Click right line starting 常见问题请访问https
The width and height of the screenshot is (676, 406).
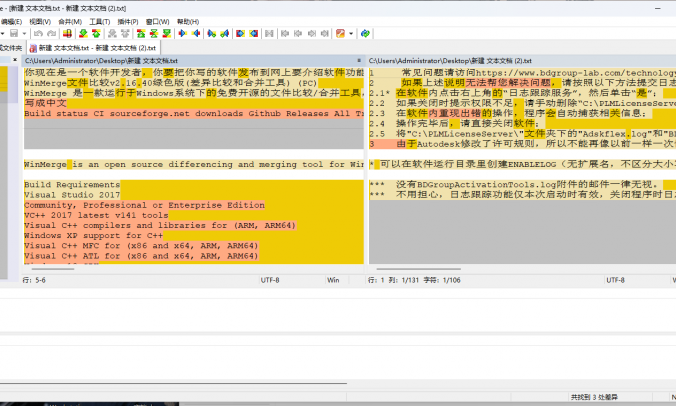(522, 72)
